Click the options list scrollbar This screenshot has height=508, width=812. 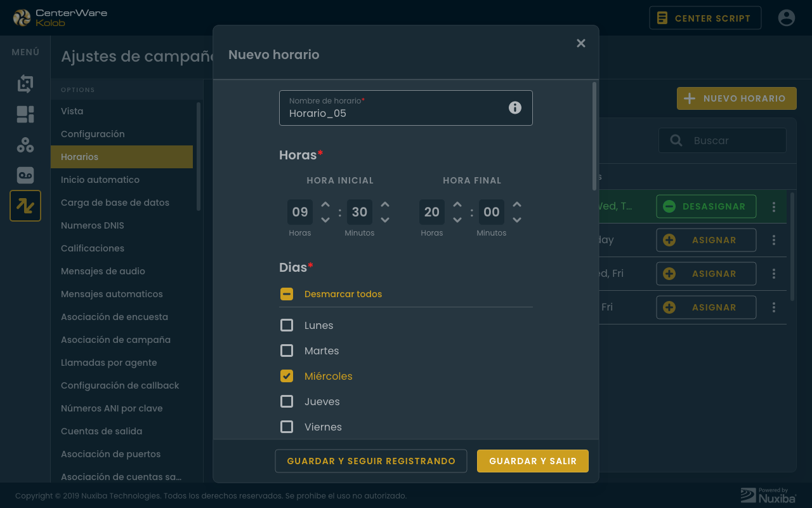tap(199, 156)
